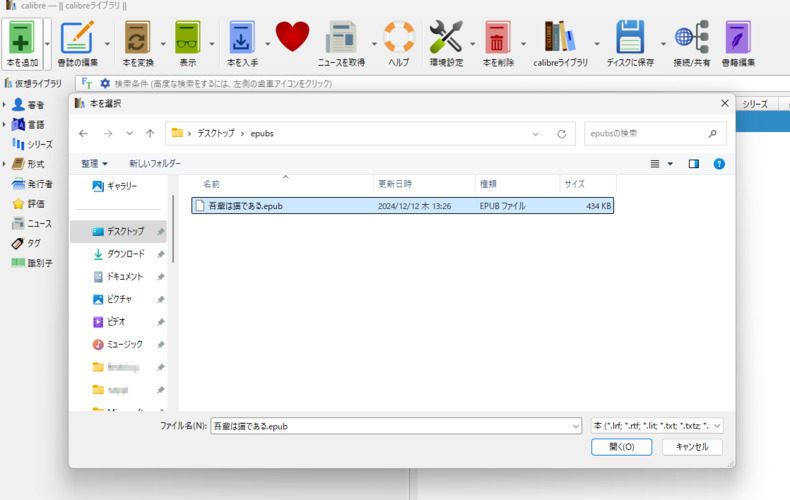Screen dimensions: 790x500
Task: Select シリーズ in the tag browser
Action: coord(32,144)
